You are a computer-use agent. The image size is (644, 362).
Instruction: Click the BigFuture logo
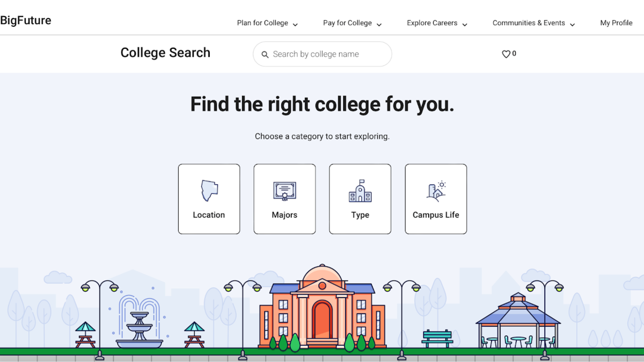tap(26, 20)
